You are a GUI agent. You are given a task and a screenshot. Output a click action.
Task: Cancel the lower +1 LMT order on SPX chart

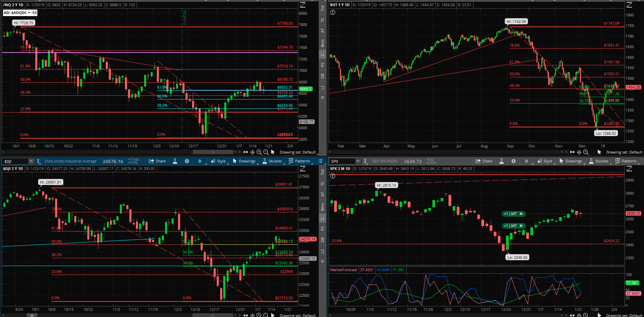[521, 226]
